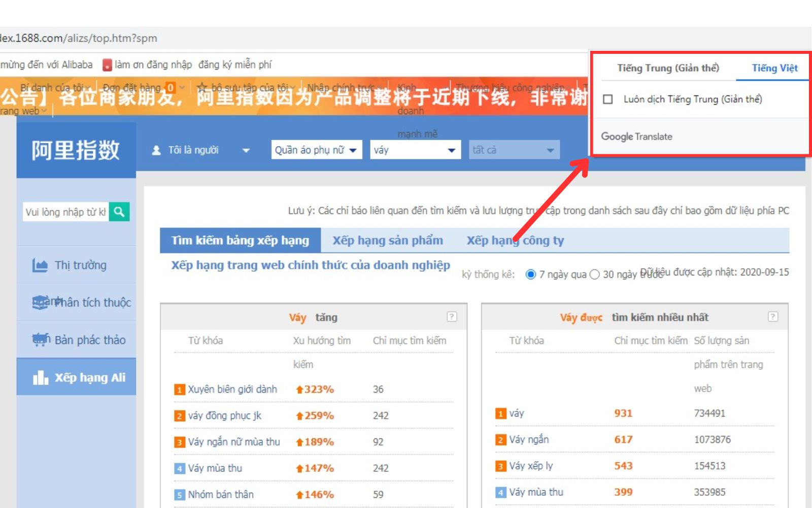Click the 617 search index value

(x=623, y=439)
